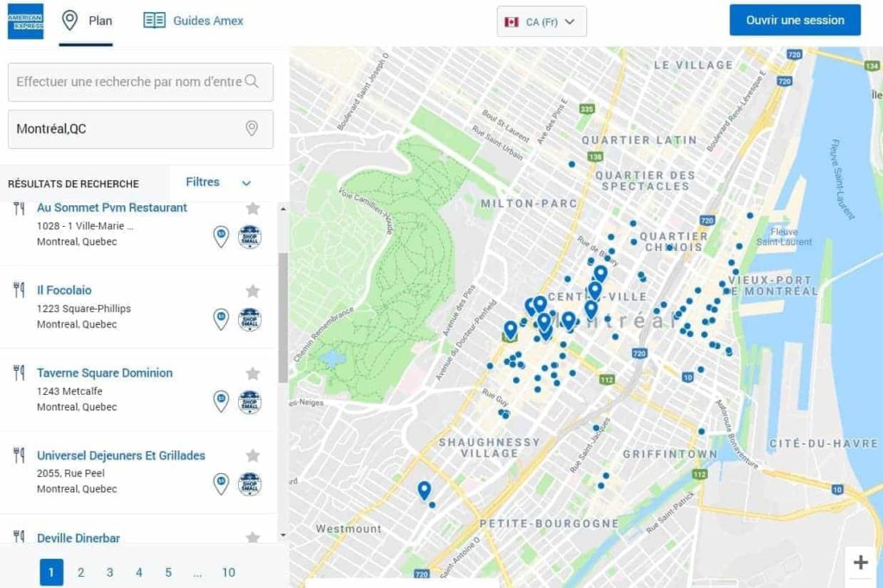This screenshot has width=883, height=588.
Task: Click location pin icon in Montréal field
Action: [252, 128]
